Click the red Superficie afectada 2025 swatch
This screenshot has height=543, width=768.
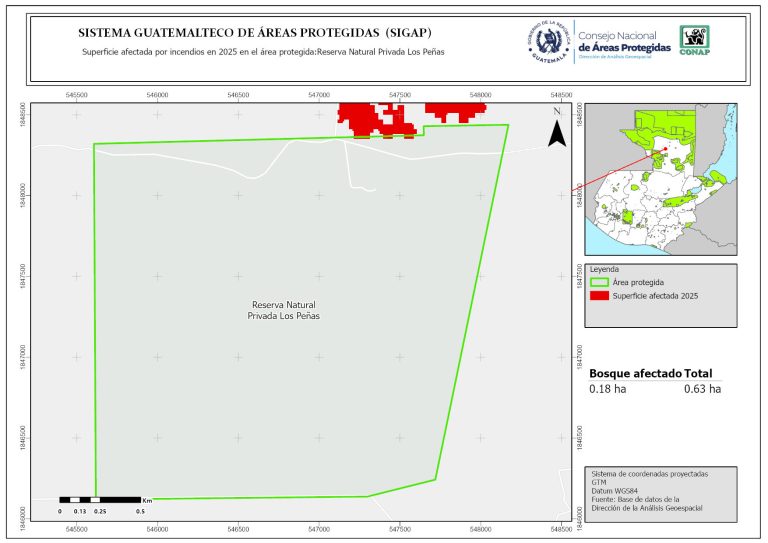point(599,296)
